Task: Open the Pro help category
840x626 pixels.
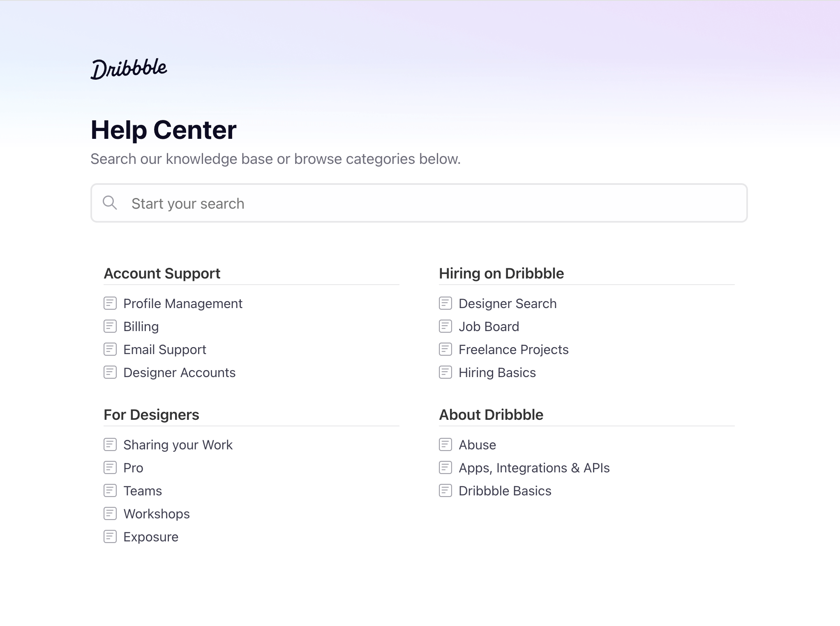Action: 133,468
